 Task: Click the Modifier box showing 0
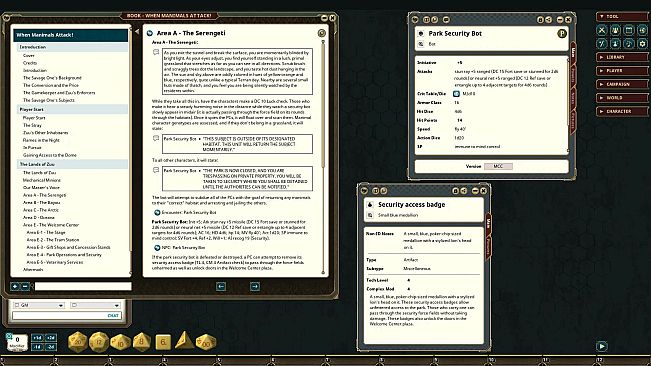coord(17,342)
